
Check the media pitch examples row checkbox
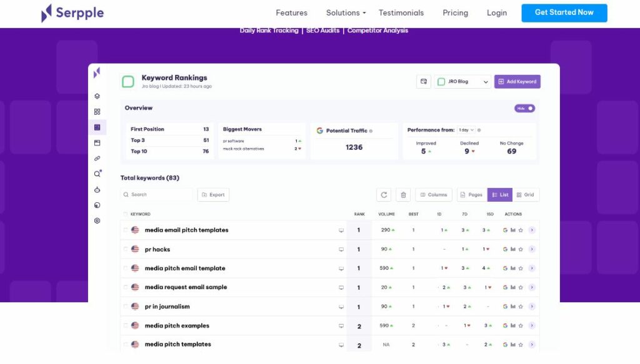(125, 326)
